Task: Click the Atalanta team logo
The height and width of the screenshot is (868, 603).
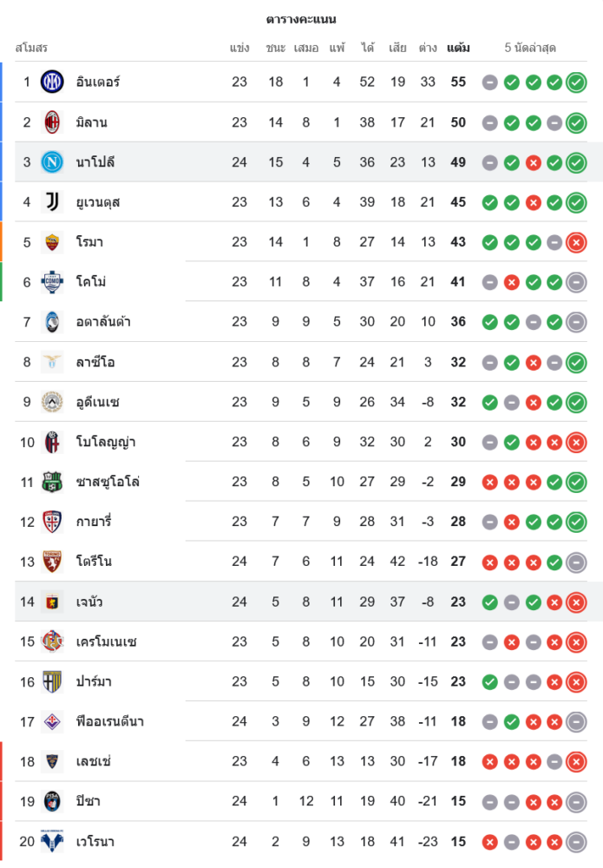Action: 53,322
